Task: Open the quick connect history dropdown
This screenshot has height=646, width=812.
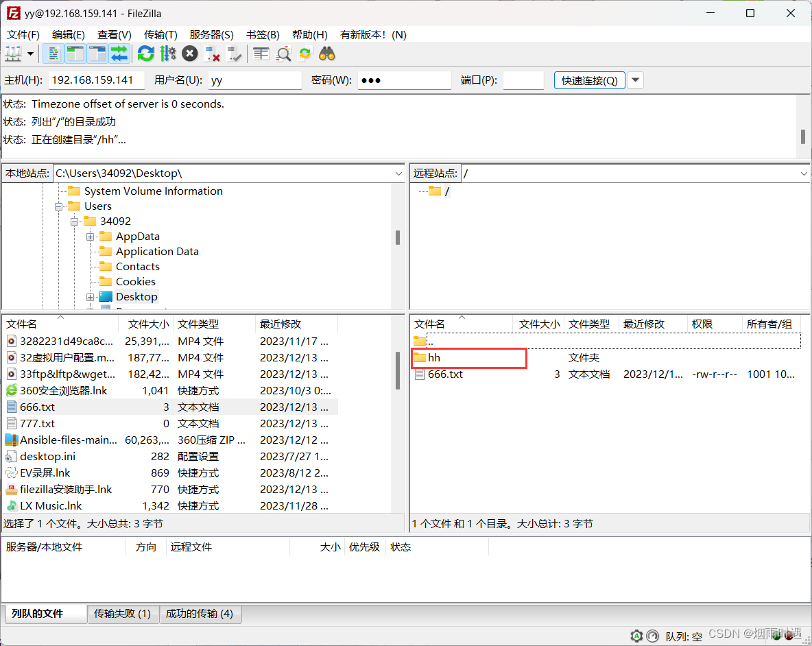Action: point(636,80)
